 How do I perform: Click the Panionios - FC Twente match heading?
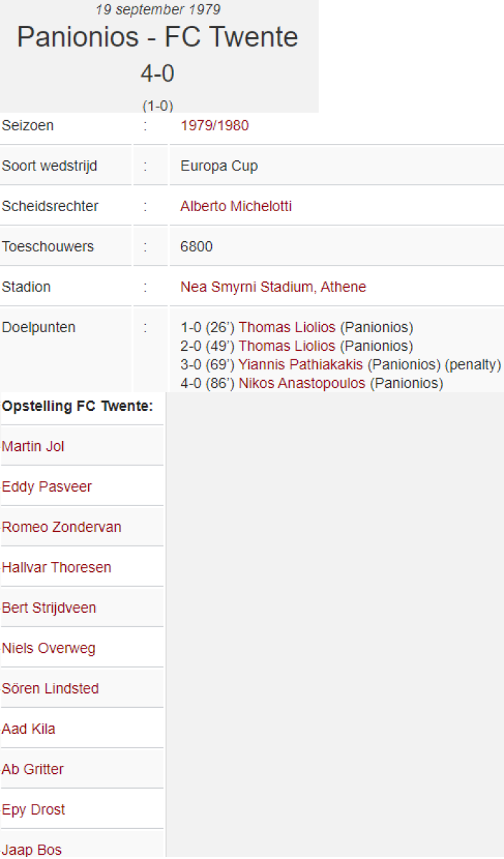click(157, 37)
